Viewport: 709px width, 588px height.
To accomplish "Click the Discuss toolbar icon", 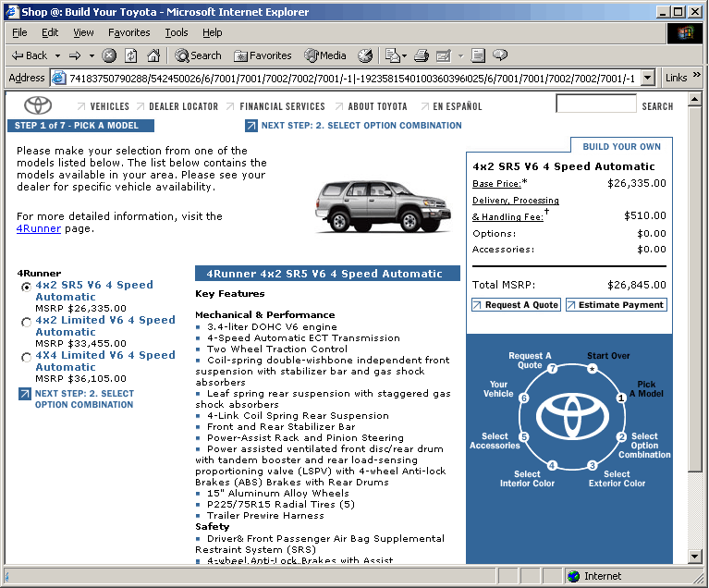I will pos(478,55).
